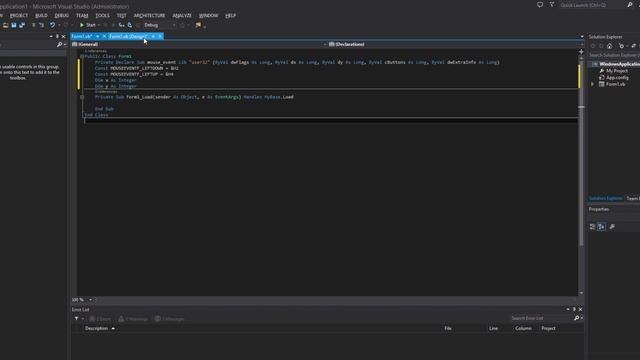Screen dimensions: 640x360
Task: Switch to the Form1.vb [Design] tab
Action: tap(128, 36)
